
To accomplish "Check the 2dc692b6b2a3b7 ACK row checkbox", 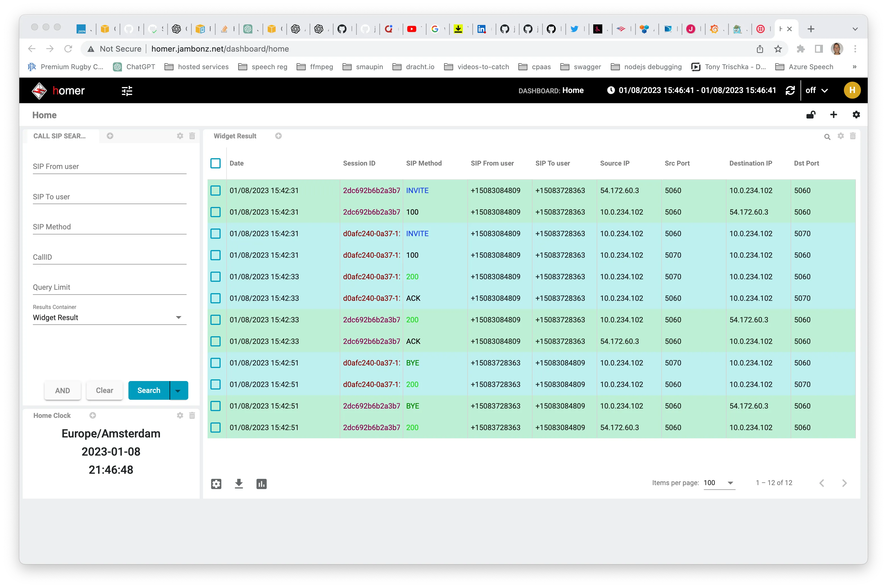I will (x=215, y=342).
